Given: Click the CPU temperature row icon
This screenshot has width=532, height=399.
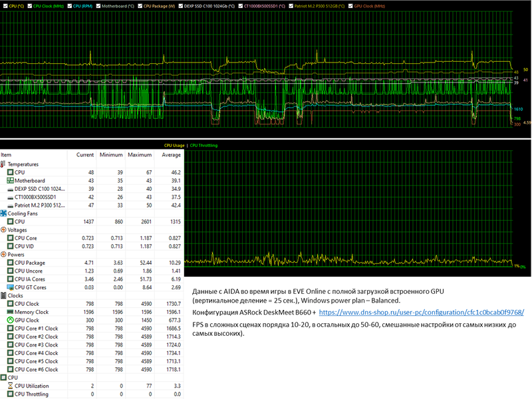Looking at the screenshot, I should coord(11,172).
